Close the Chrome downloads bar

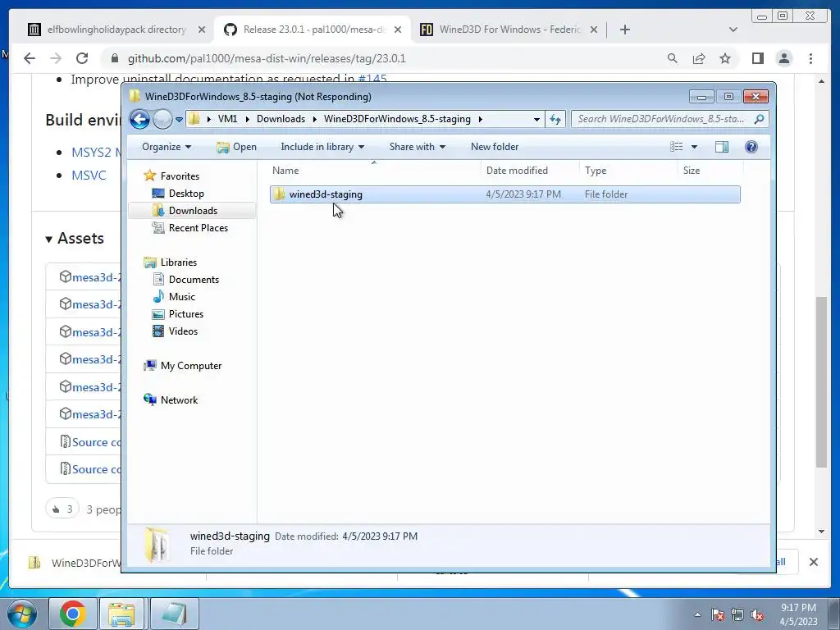coord(813,562)
